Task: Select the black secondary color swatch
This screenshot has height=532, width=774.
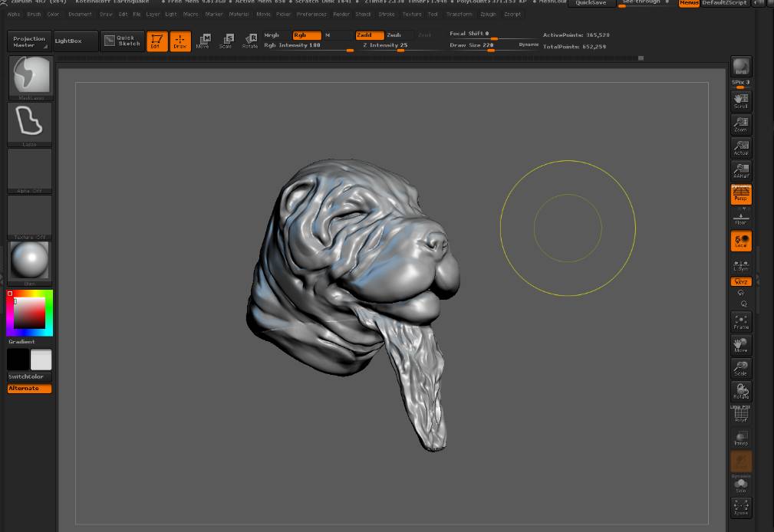Action: click(x=18, y=360)
